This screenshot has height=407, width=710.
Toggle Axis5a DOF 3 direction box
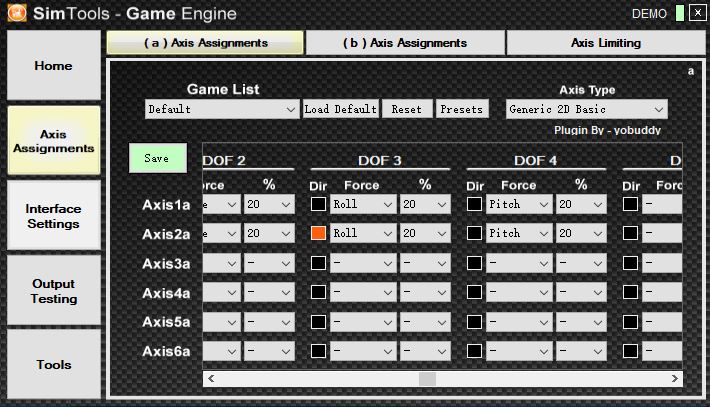318,322
